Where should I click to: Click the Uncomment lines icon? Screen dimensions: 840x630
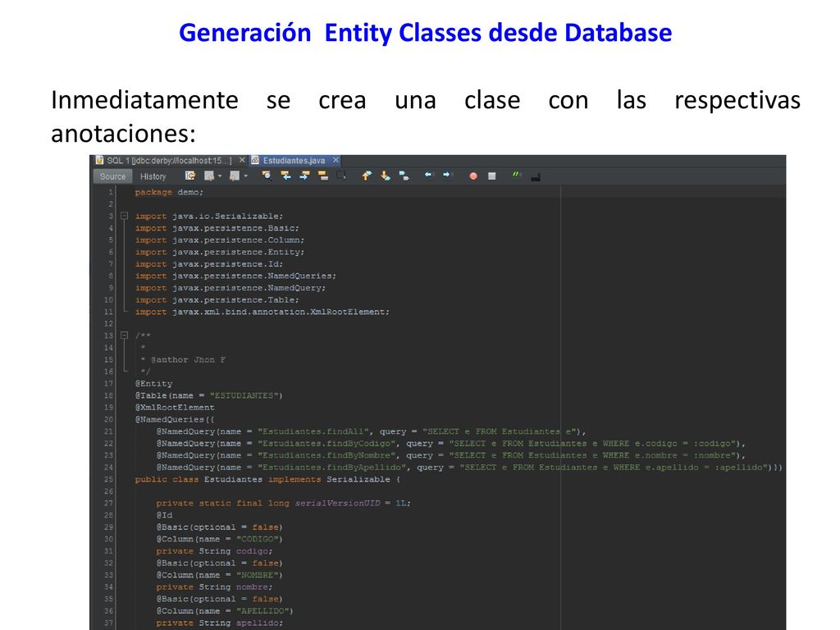(535, 177)
